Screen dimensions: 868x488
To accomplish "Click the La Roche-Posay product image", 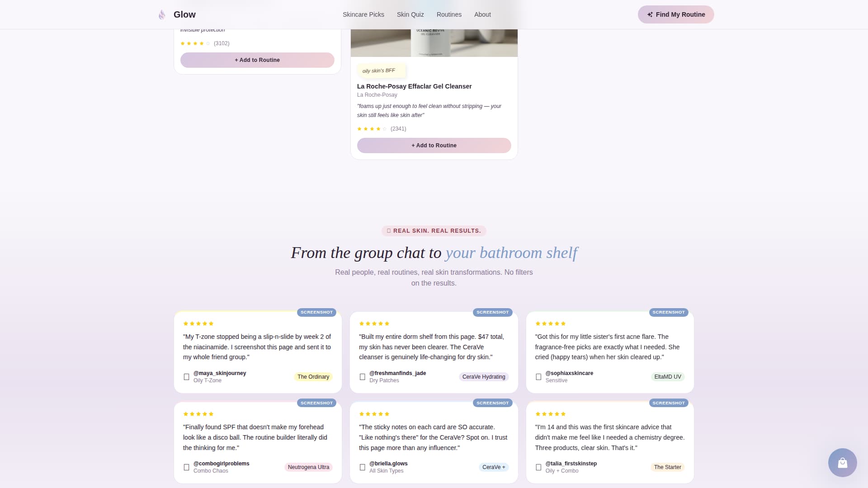I will click(x=434, y=43).
